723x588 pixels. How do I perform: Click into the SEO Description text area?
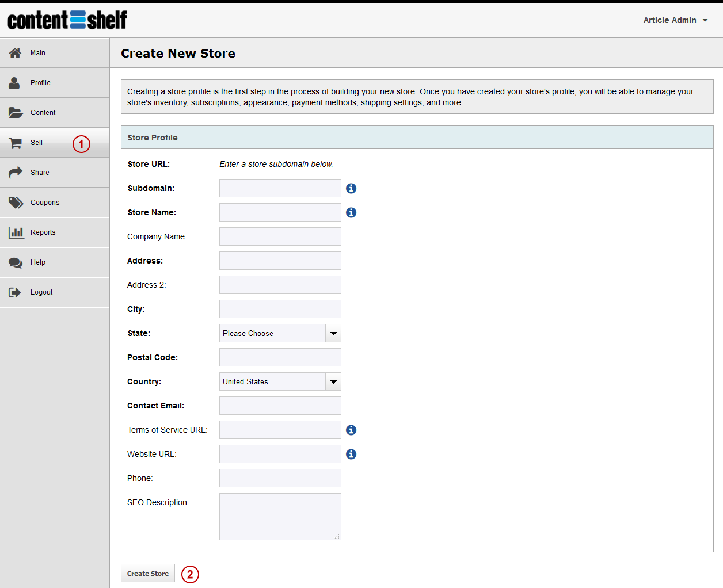pos(280,516)
